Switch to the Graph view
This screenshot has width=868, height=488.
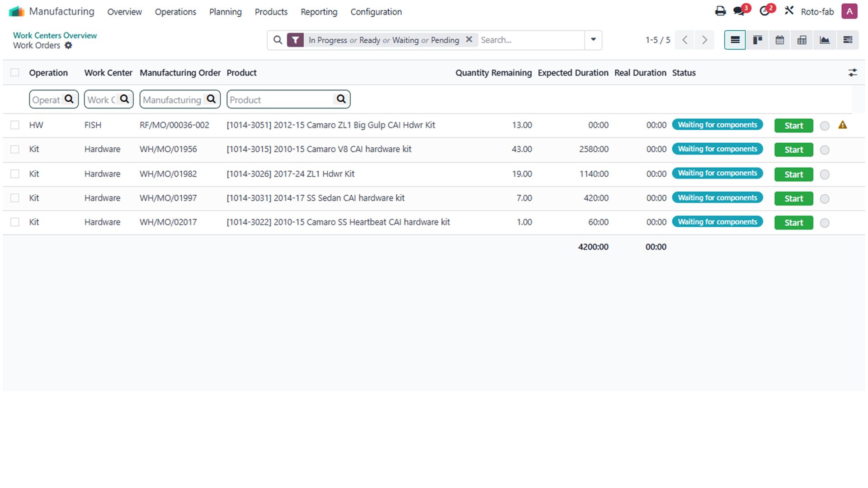click(x=824, y=40)
